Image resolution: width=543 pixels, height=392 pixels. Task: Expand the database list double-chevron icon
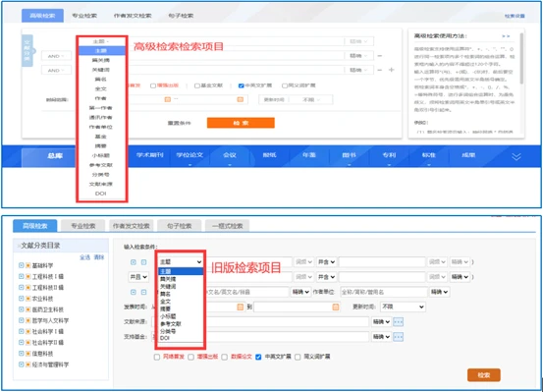coord(516,156)
